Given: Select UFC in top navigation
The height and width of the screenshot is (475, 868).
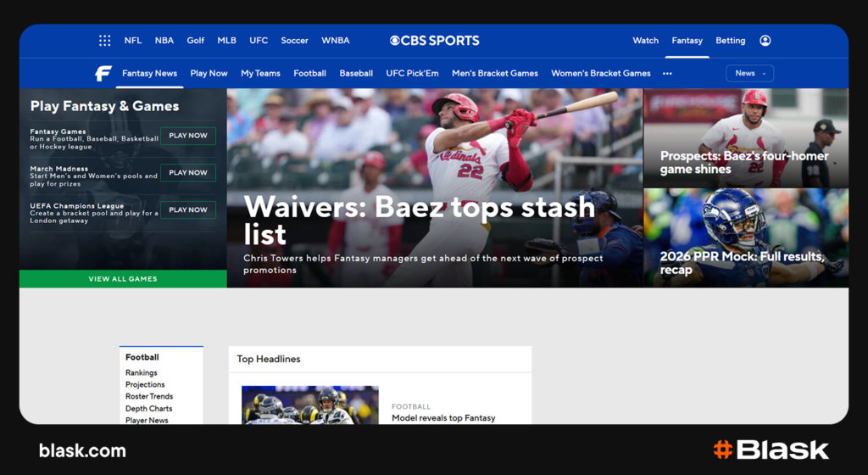Looking at the screenshot, I should (x=259, y=41).
